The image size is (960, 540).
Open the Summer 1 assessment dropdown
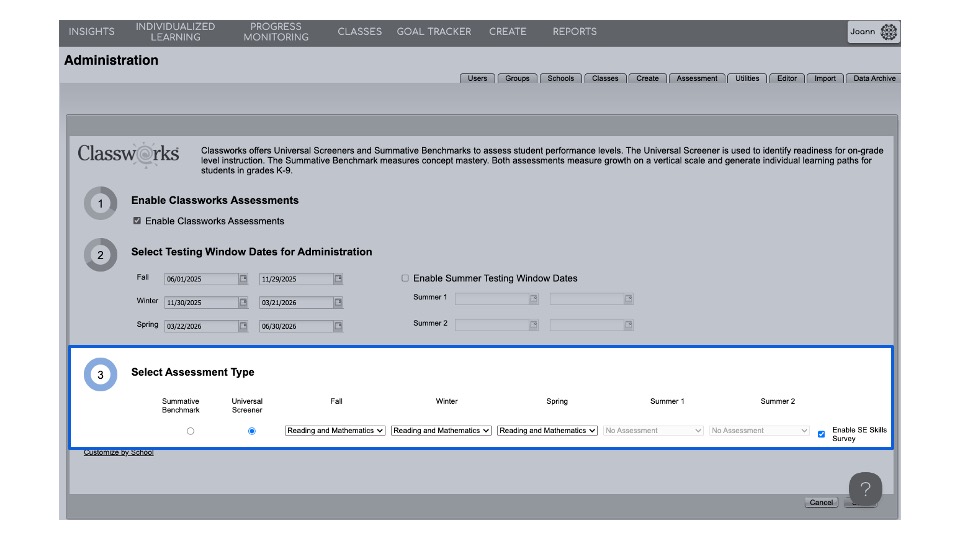point(653,431)
